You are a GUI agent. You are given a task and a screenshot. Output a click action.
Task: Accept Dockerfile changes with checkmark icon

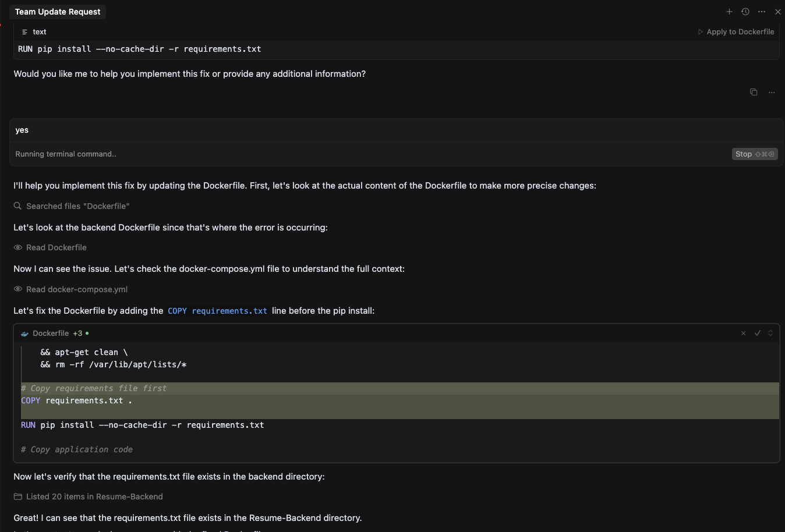click(758, 333)
